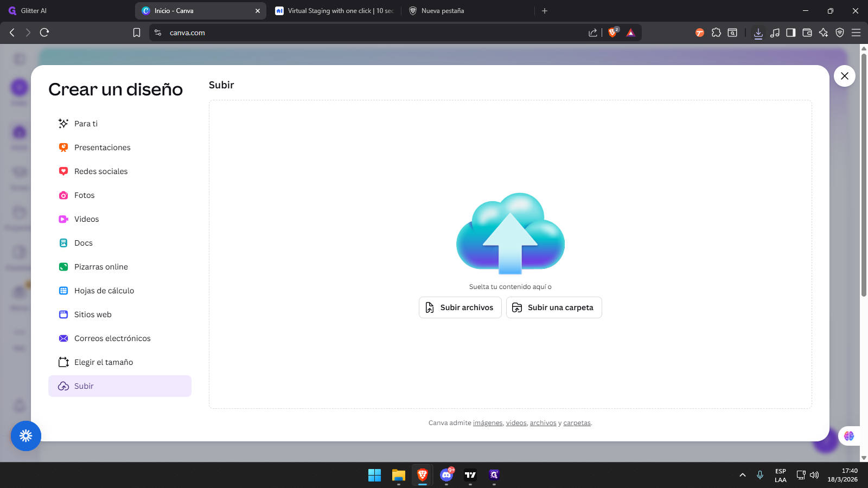This screenshot has height=488, width=868.
Task: Open Discord from the Windows taskbar
Action: 446,475
